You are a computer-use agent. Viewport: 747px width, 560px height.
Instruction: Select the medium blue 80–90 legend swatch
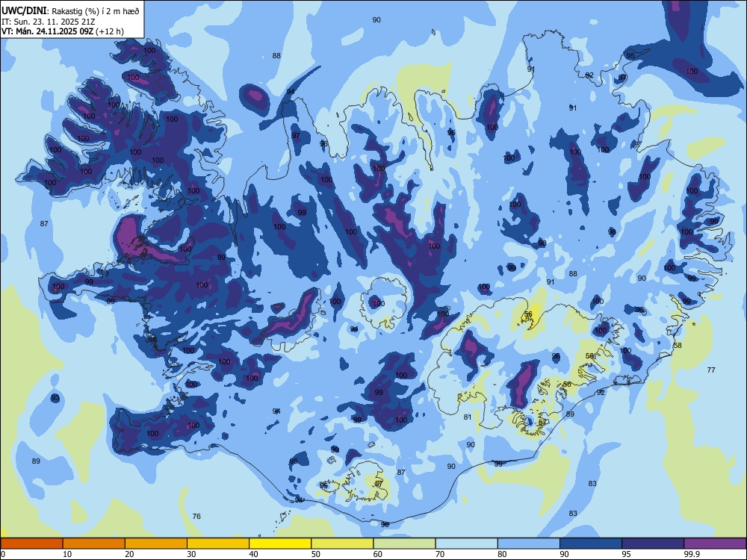(528, 544)
